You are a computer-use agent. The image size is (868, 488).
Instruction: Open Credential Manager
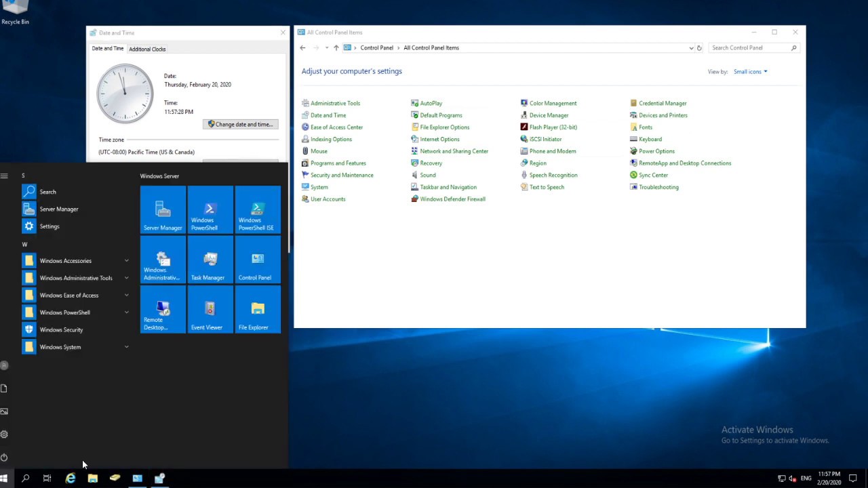658,103
